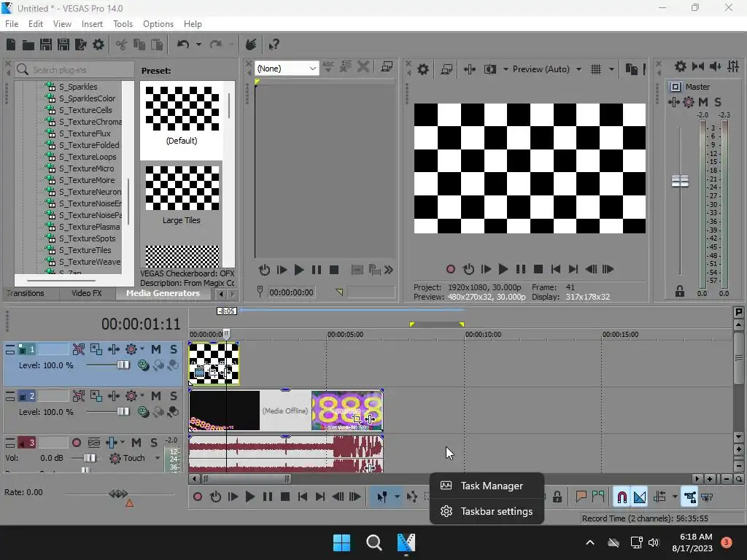Click Pause in the trimmer transport
This screenshot has width=747, height=560.
(317, 270)
